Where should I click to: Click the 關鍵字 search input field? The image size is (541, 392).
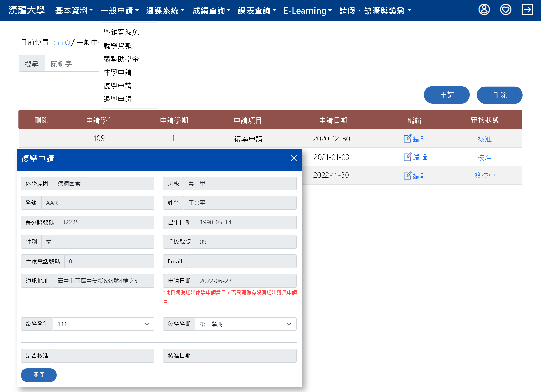[x=72, y=64]
